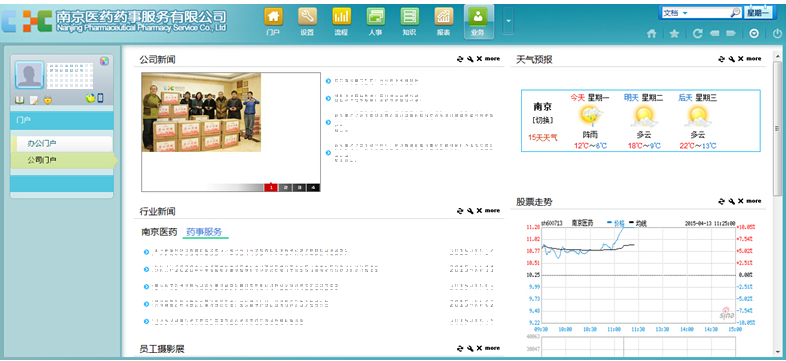The image size is (786, 361).
Task: Switch to the 南京医药 tab
Action: [x=159, y=232]
